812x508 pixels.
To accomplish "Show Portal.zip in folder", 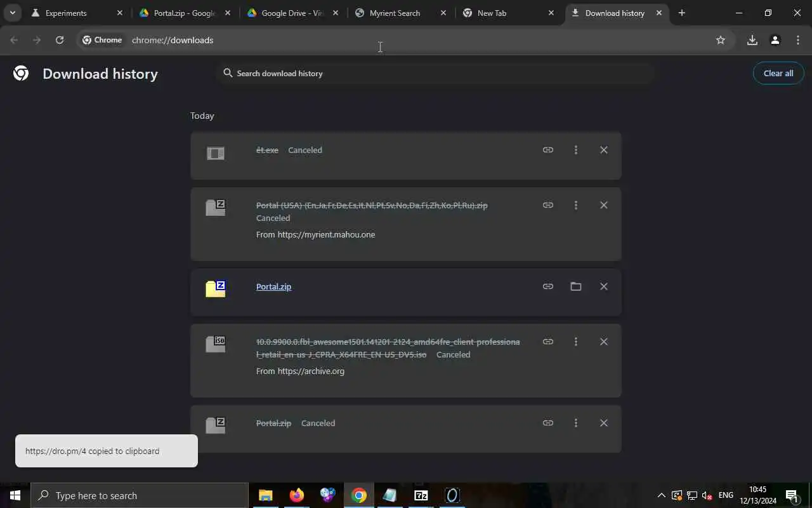I will pos(576,286).
